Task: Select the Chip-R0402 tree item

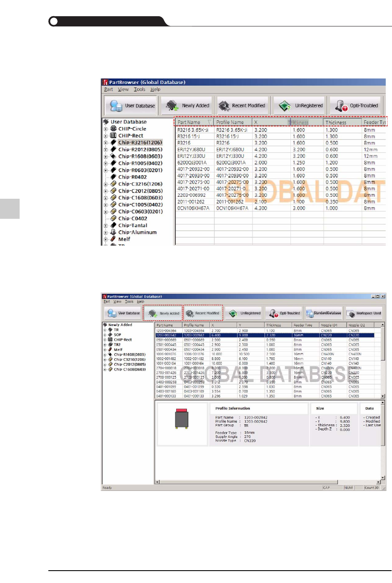Action: point(132,177)
